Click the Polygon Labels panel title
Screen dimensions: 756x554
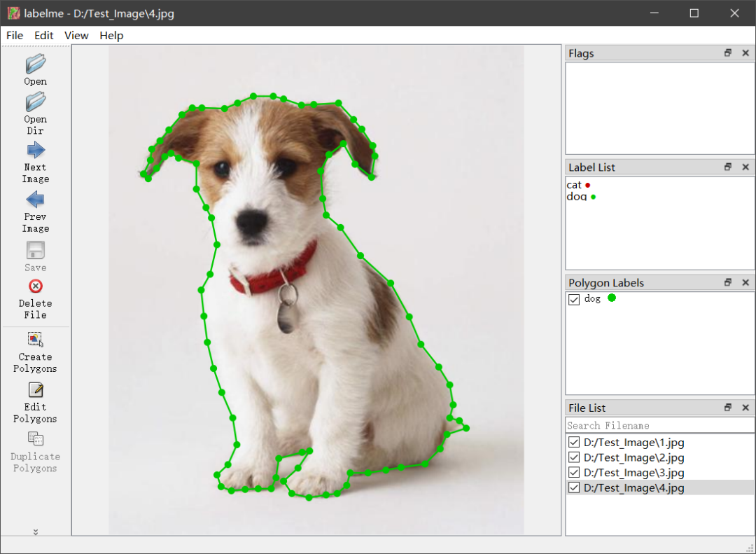pyautogui.click(x=606, y=283)
